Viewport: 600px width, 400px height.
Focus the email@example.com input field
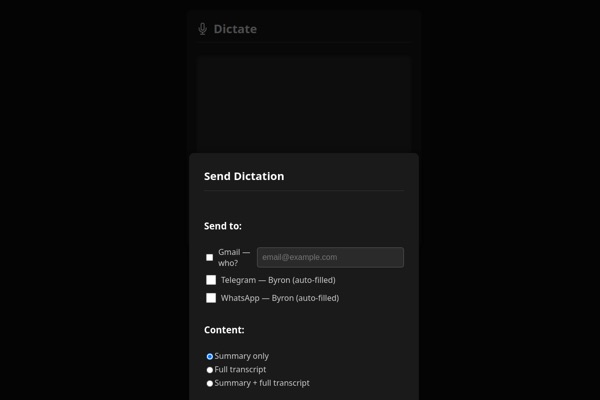[330, 257]
